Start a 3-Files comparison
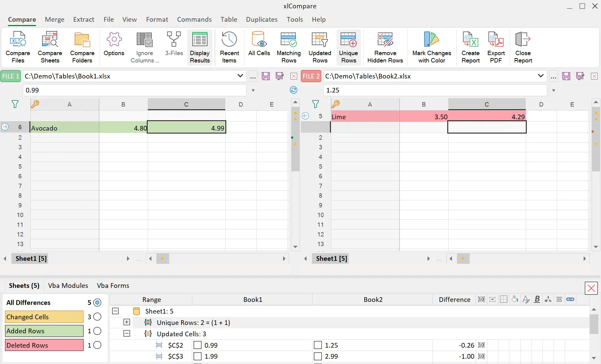 click(174, 44)
